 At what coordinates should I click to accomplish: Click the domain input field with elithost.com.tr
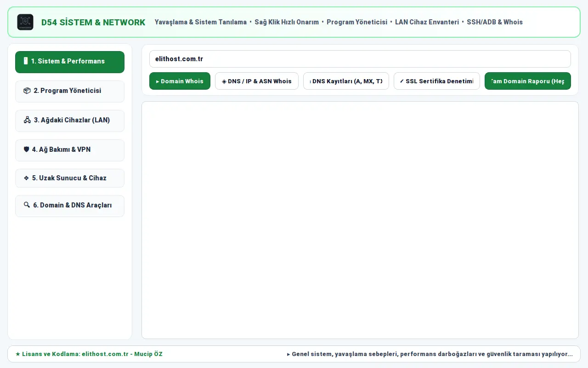[x=360, y=59]
